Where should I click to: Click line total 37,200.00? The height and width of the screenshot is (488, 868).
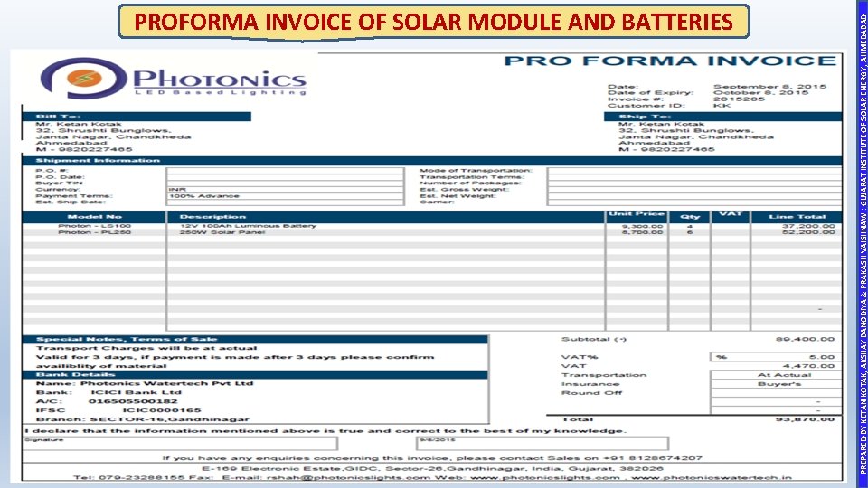808,226
